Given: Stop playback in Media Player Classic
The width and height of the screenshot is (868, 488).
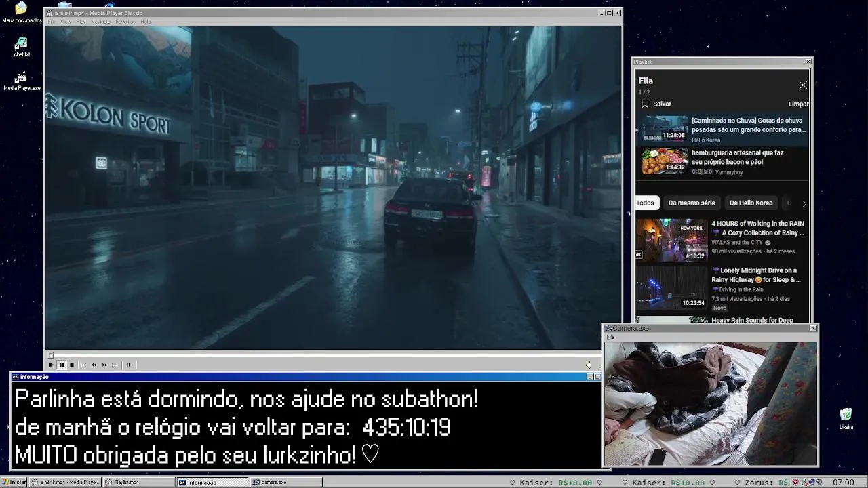Looking at the screenshot, I should click(72, 365).
